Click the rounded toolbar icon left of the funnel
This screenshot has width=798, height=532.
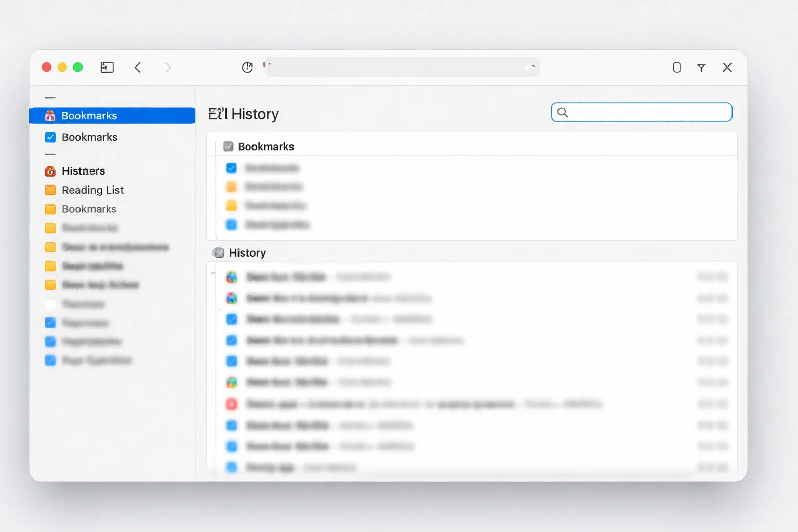tap(676, 68)
